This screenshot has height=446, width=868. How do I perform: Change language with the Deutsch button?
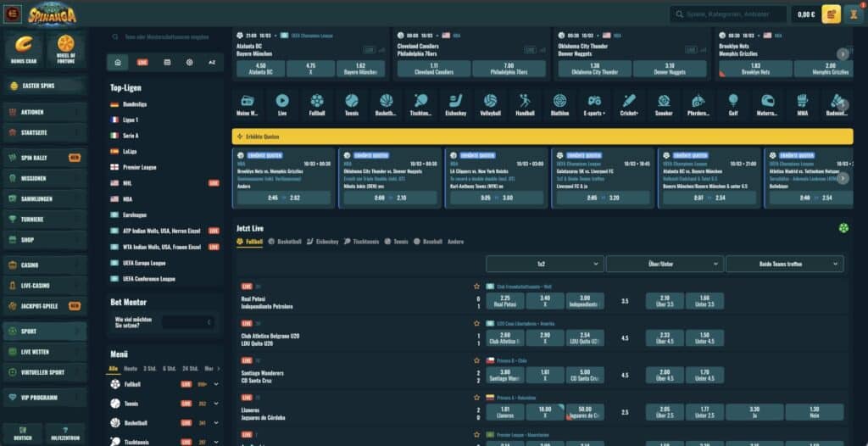(23, 434)
